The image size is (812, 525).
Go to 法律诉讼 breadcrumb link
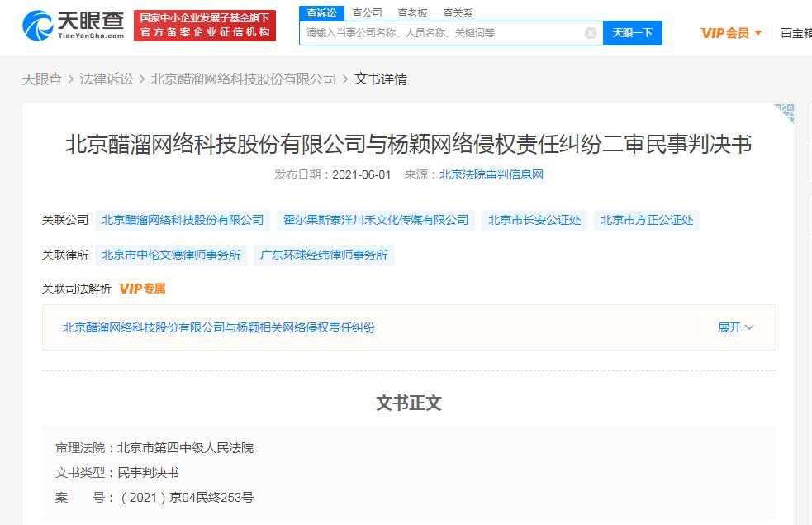pyautogui.click(x=107, y=79)
